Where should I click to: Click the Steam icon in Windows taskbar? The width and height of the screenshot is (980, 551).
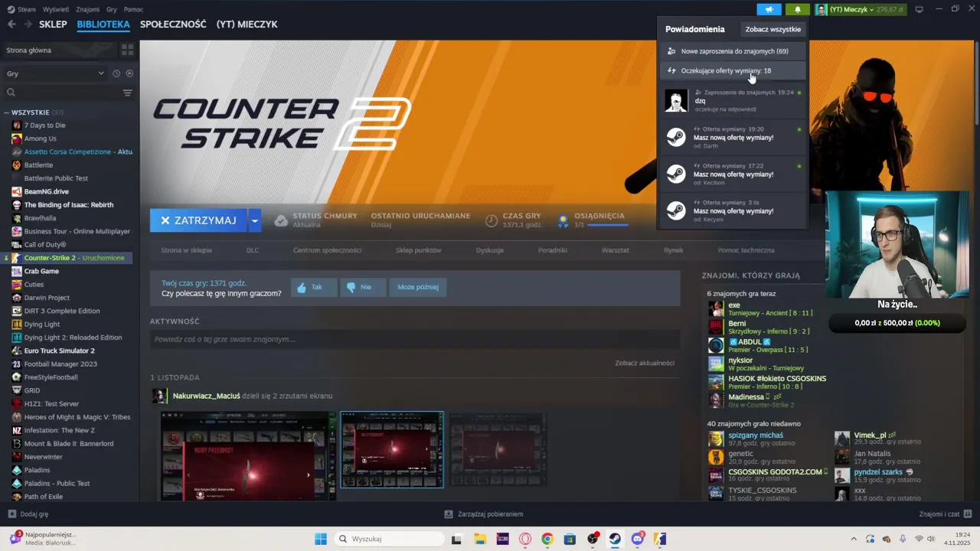tap(615, 539)
